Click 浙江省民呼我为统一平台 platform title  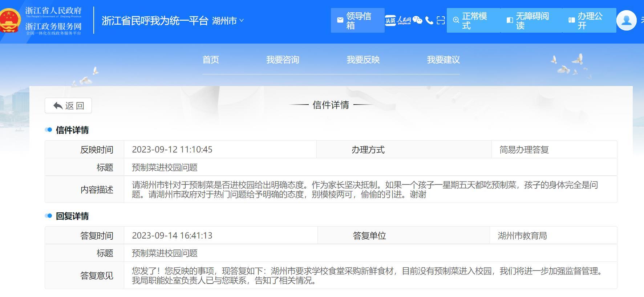[155, 21]
